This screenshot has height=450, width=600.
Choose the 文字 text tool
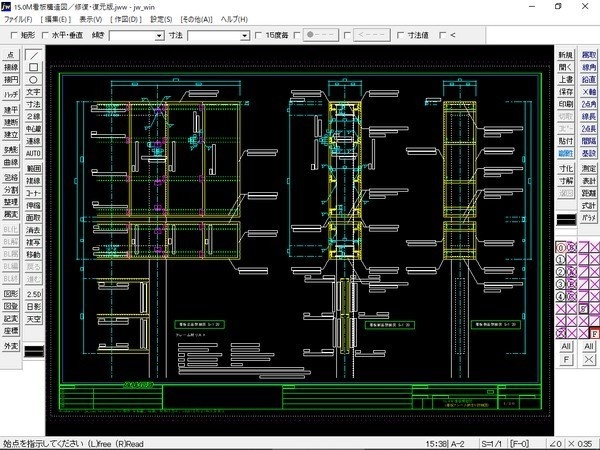click(x=34, y=92)
